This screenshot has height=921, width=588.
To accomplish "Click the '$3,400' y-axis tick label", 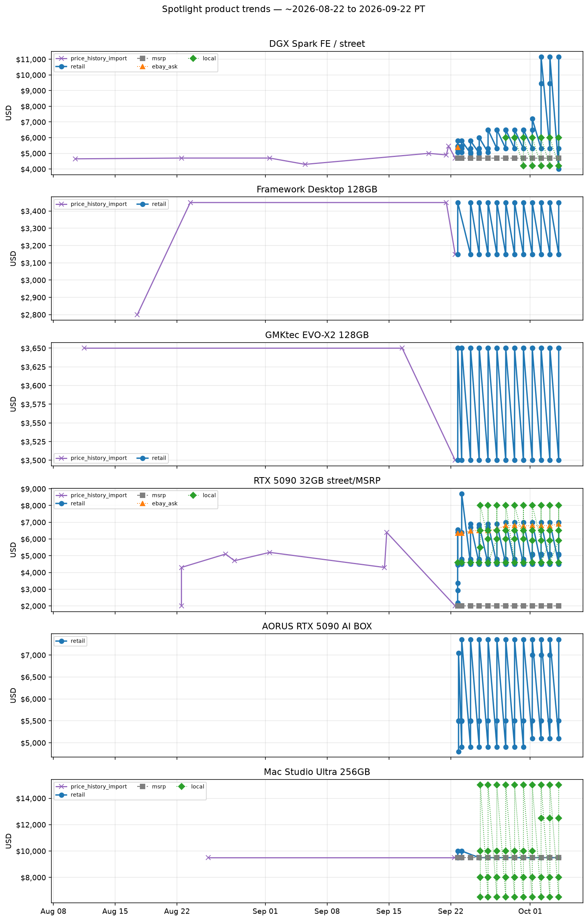I will tap(33, 211).
